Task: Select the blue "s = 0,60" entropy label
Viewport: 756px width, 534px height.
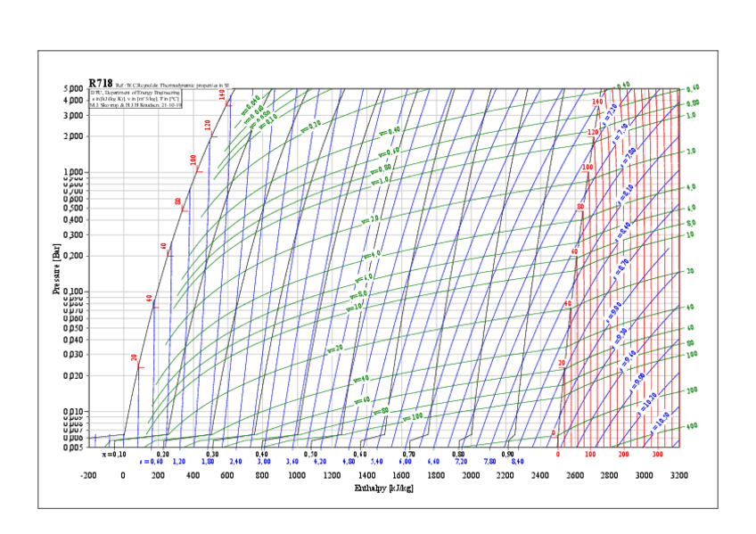Action: [x=151, y=462]
